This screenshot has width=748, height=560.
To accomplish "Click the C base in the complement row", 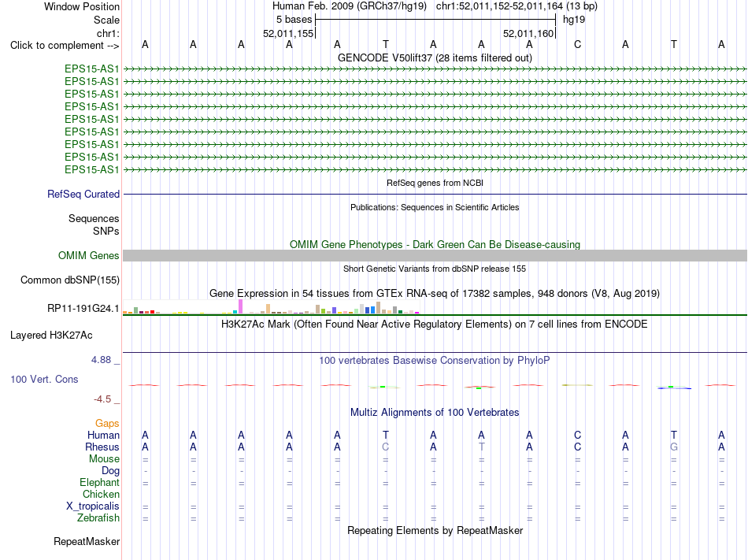I will (x=577, y=44).
